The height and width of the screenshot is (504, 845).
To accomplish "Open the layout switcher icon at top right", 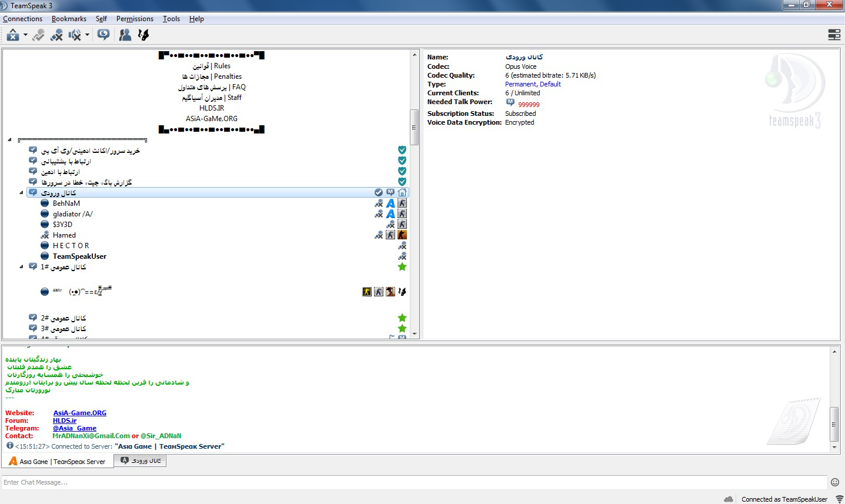I will click(834, 35).
